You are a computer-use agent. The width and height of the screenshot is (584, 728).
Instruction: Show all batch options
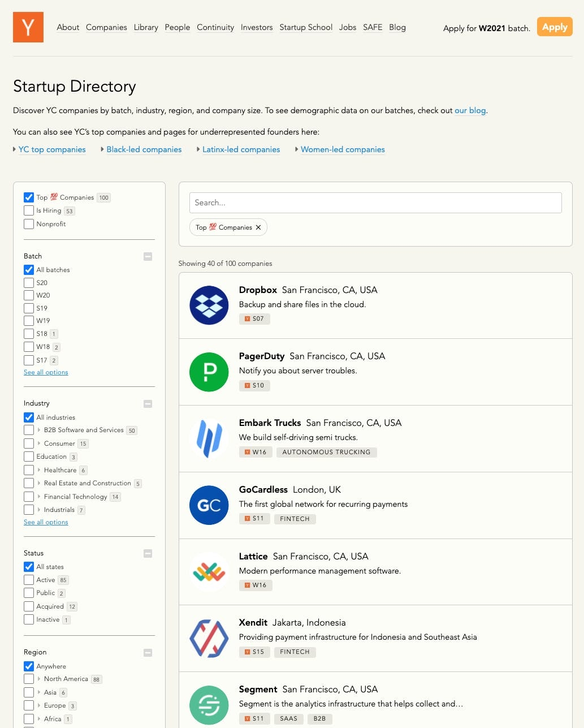click(x=46, y=372)
